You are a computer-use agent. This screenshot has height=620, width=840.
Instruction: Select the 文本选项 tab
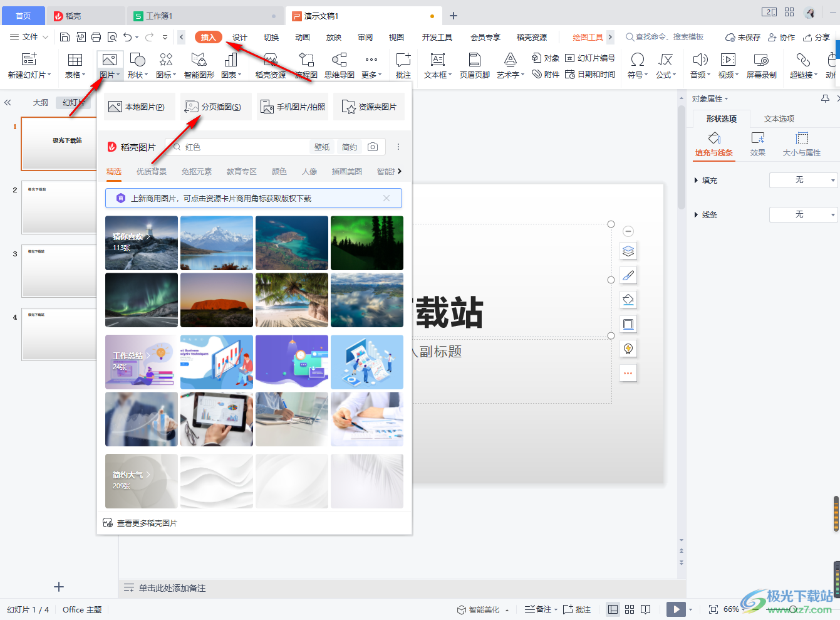pos(779,118)
